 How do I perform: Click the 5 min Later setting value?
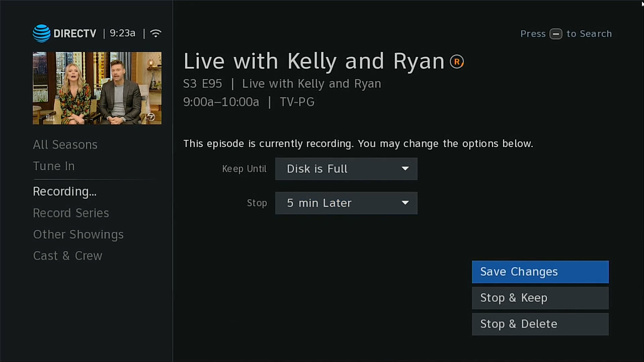(319, 203)
